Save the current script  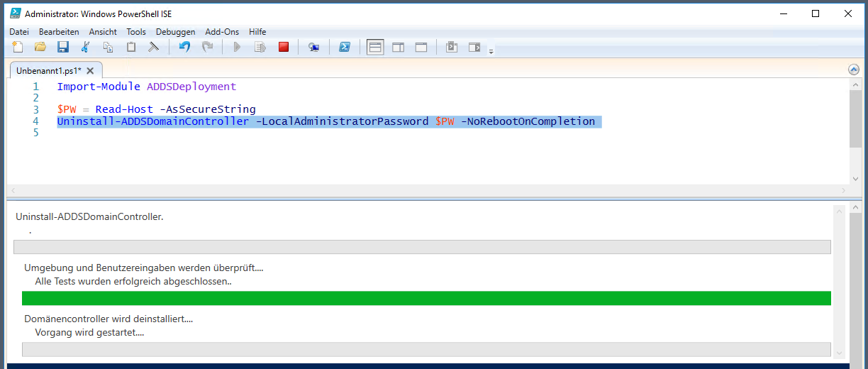[63, 47]
